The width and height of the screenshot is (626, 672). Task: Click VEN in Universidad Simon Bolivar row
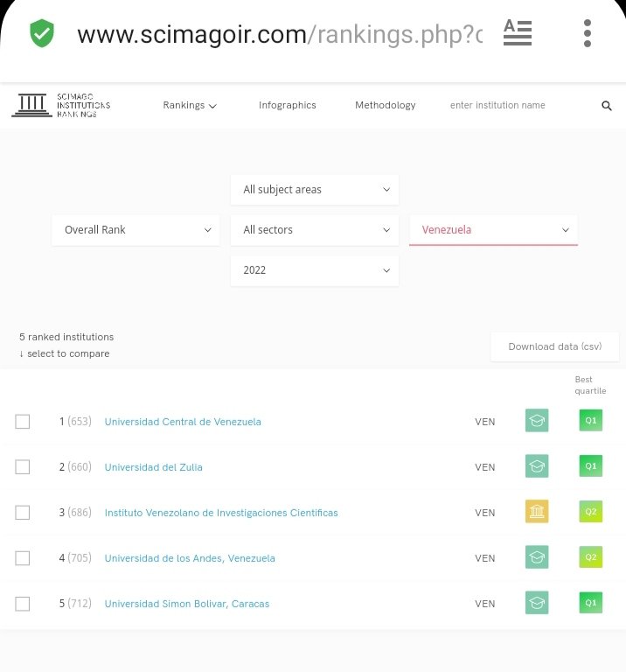click(484, 604)
